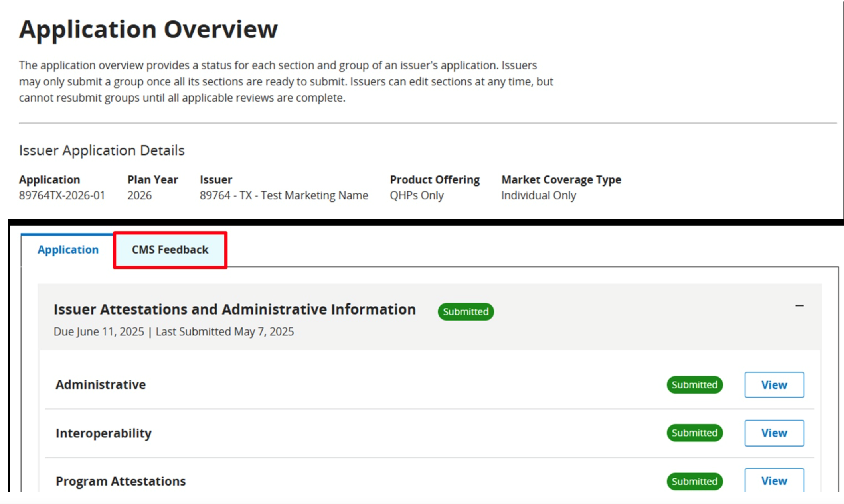Click the Issuer Attestations and Administrative Information heading
Image resolution: width=844 pixels, height=504 pixels.
pyautogui.click(x=235, y=310)
